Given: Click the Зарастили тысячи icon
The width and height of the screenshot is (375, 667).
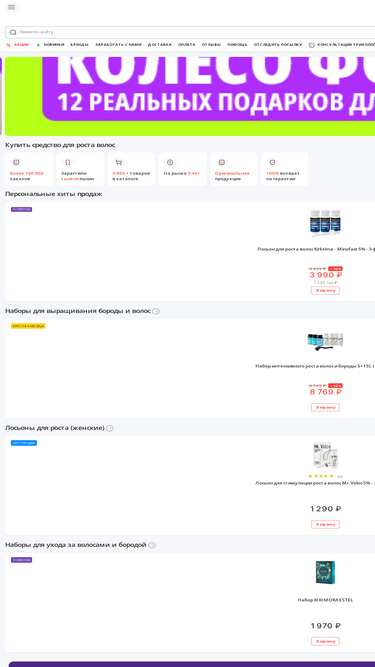Looking at the screenshot, I should [67, 162].
